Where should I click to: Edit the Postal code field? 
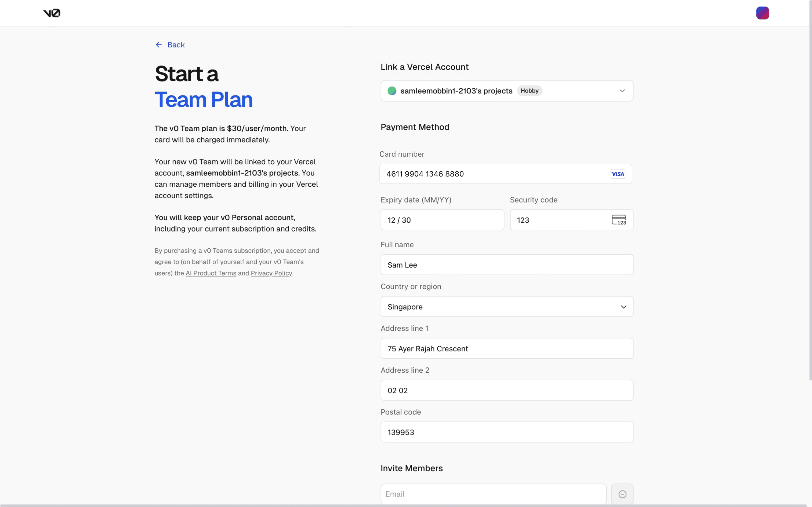pyautogui.click(x=506, y=432)
